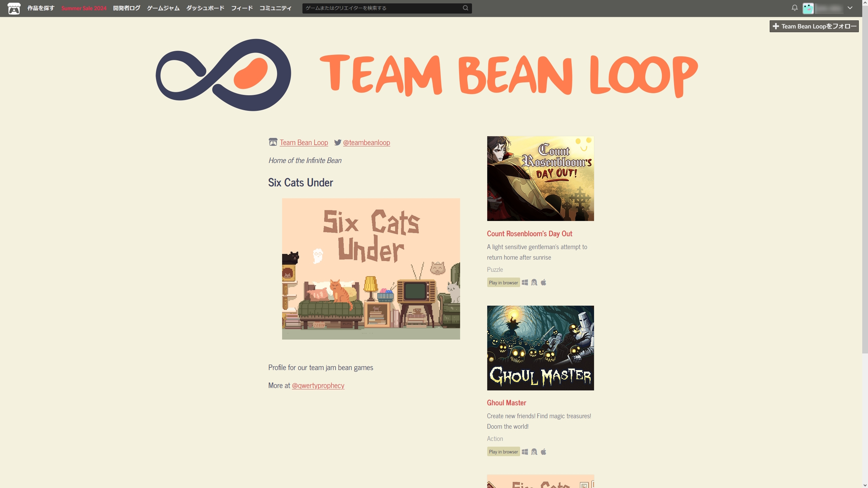Click Apple icon under Ghoul Master
This screenshot has width=868, height=488.
click(544, 451)
